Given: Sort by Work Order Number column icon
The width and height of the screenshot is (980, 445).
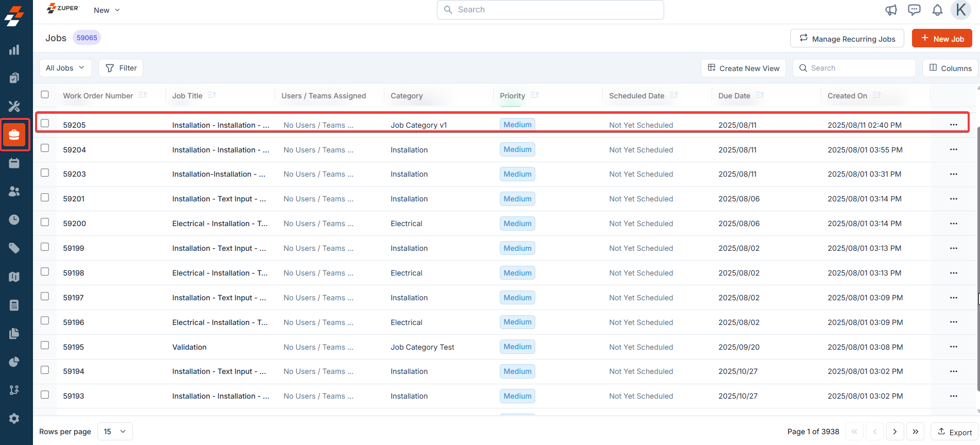Looking at the screenshot, I should [143, 95].
